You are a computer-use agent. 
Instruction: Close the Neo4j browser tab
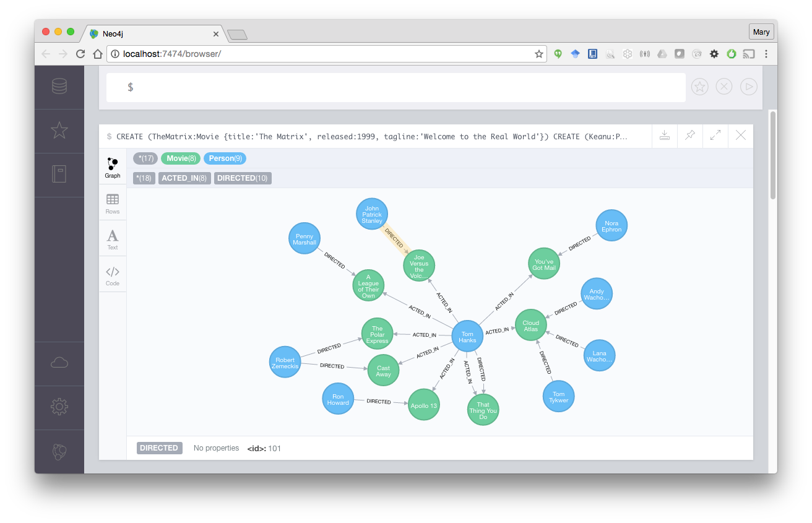coord(216,34)
